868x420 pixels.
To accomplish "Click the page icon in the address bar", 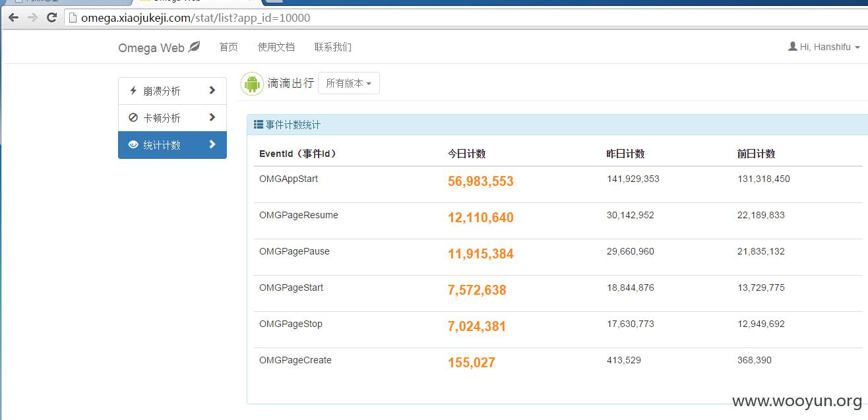I will (x=73, y=18).
